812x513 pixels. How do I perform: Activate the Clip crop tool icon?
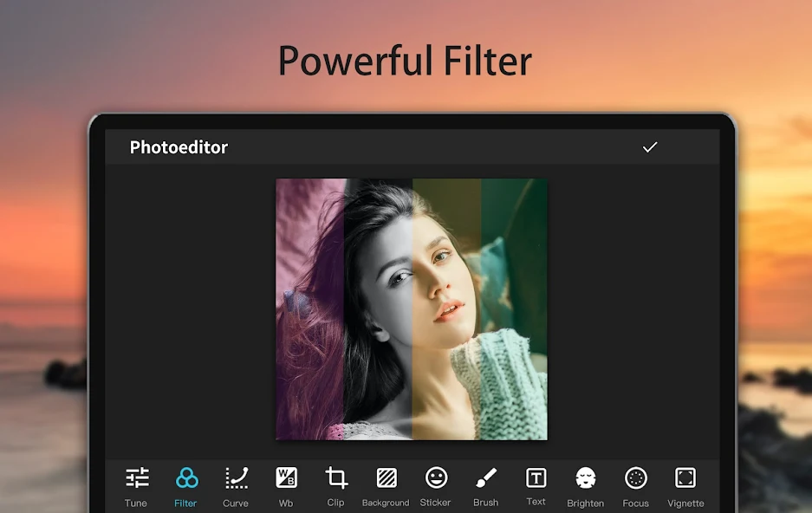(336, 477)
